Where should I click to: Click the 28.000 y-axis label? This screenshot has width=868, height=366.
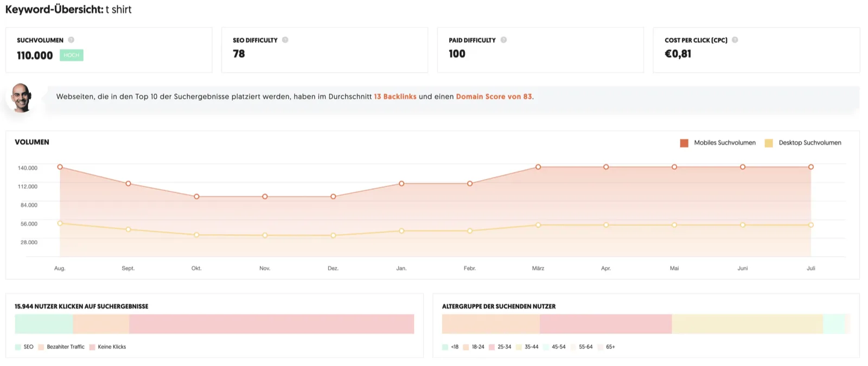pyautogui.click(x=29, y=242)
